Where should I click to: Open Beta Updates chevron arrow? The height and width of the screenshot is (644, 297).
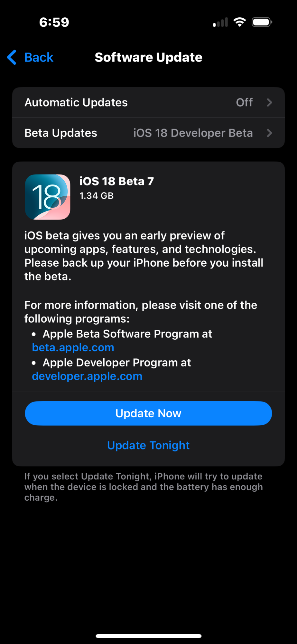[x=269, y=133]
